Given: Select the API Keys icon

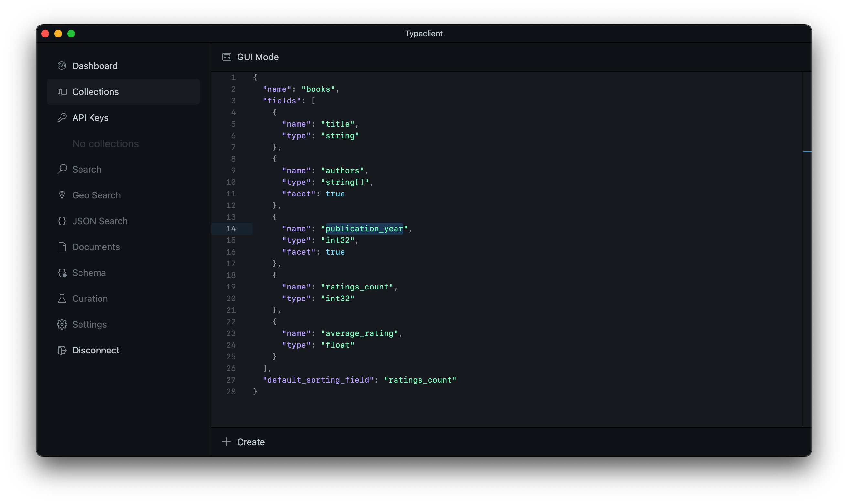Looking at the screenshot, I should [x=61, y=118].
